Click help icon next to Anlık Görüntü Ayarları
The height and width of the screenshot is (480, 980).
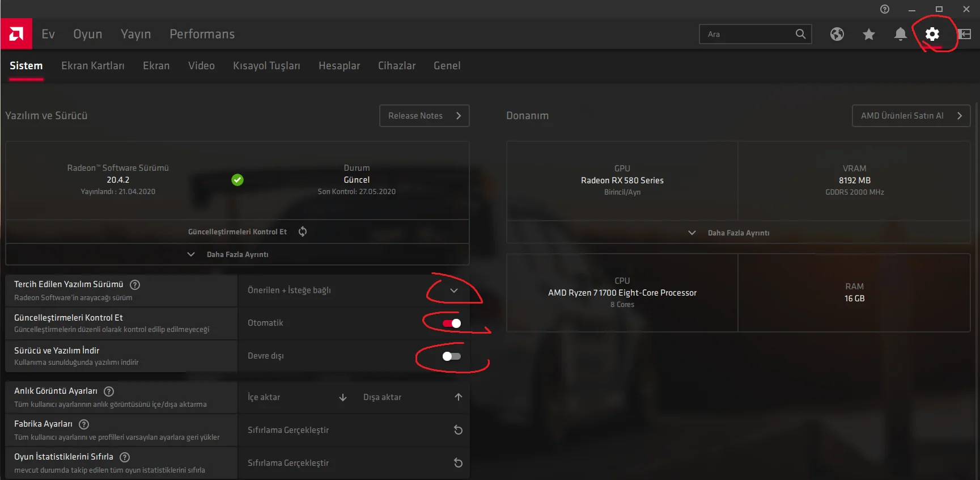coord(109,391)
